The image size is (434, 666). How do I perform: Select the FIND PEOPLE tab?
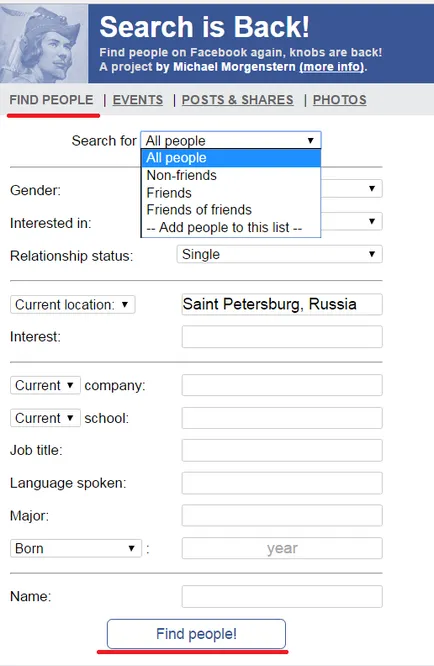[51, 100]
